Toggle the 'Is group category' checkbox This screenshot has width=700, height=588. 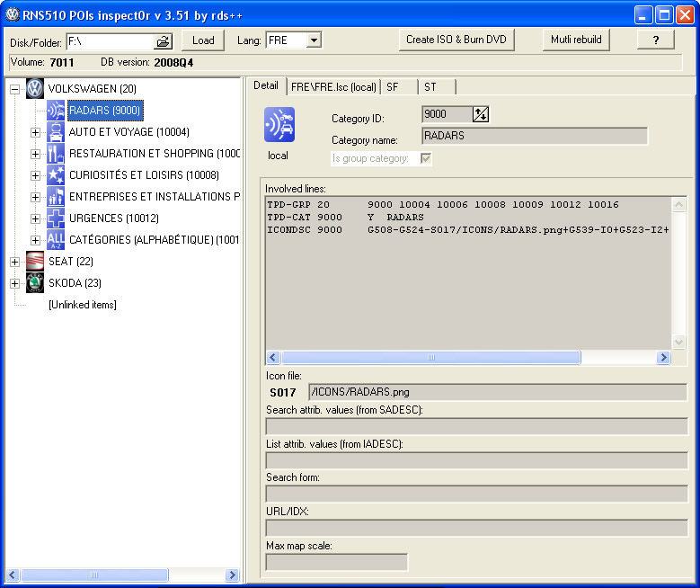[x=427, y=158]
